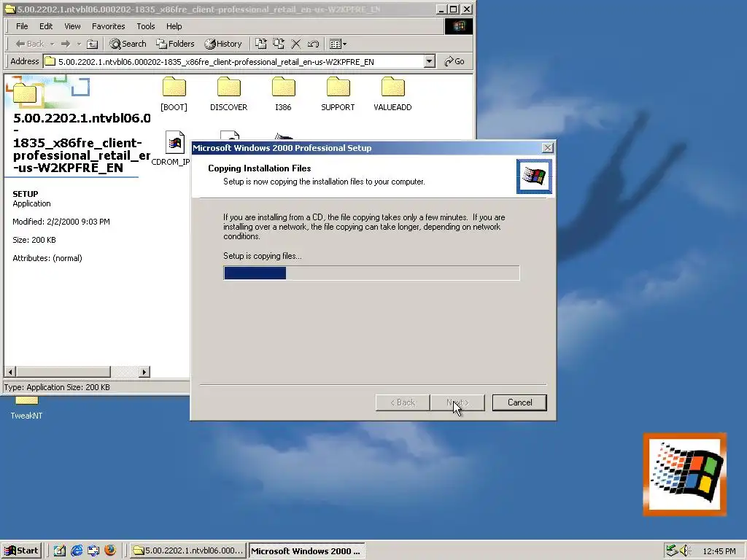Select the I386 folder
The height and width of the screenshot is (560, 747).
(x=284, y=94)
